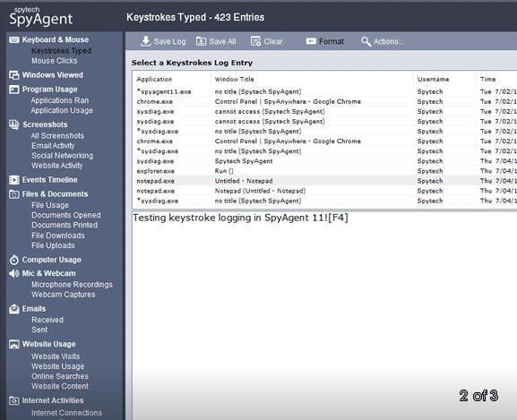Image resolution: width=517 pixels, height=420 pixels.
Task: Click the Files & Documents icon
Action: [14, 194]
